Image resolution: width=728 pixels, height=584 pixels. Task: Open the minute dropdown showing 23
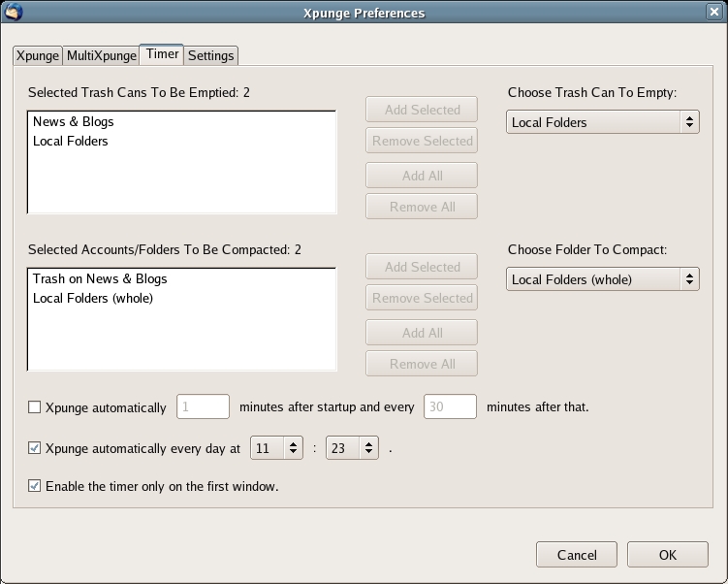coord(353,448)
